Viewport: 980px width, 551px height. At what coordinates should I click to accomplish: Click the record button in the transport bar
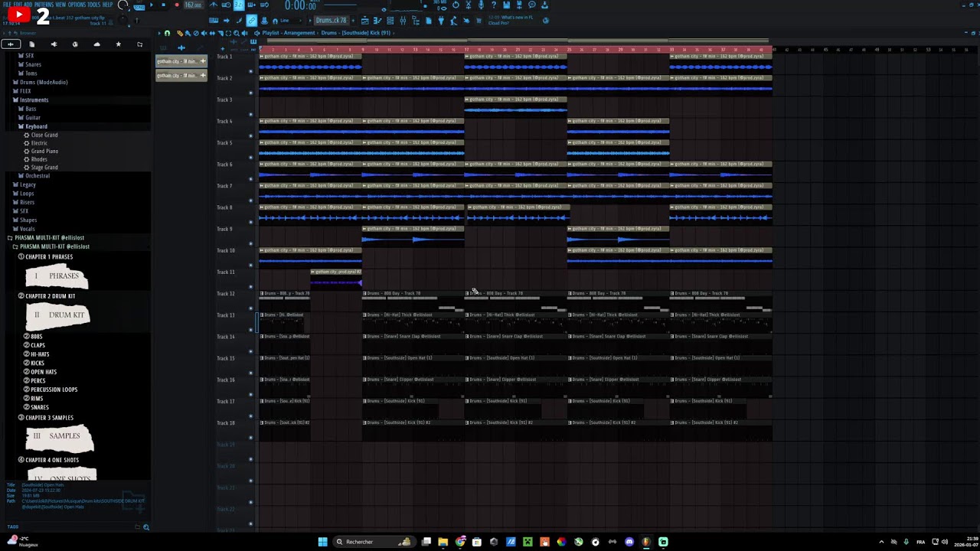[176, 5]
